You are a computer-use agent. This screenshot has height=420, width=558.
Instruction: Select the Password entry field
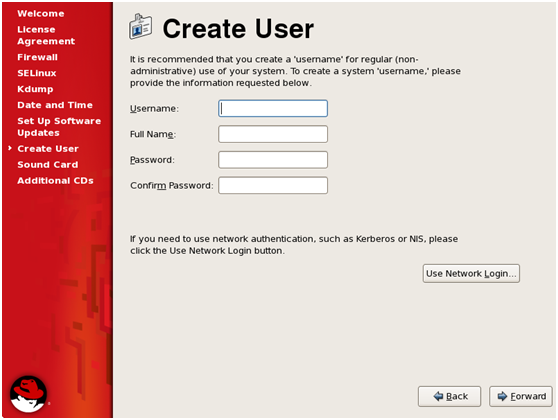pyautogui.click(x=273, y=160)
